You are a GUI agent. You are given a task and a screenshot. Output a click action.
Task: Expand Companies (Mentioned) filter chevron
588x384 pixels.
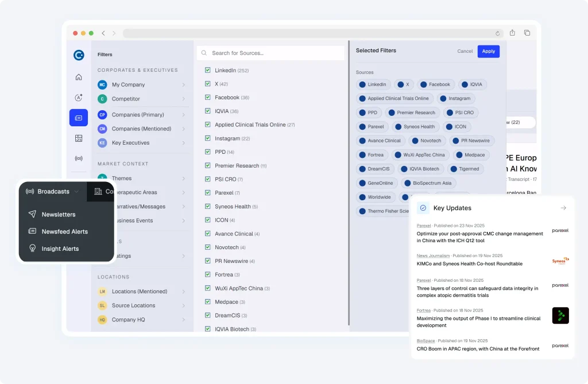tap(183, 129)
